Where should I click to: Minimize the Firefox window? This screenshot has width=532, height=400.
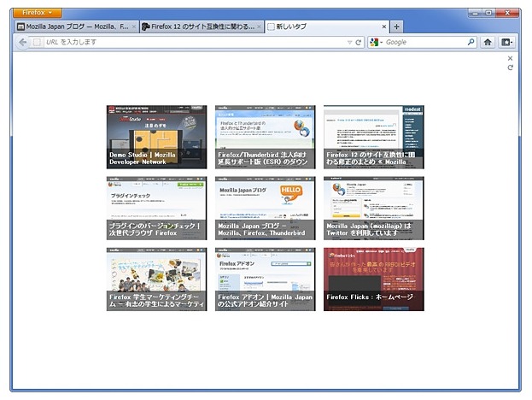point(475,13)
